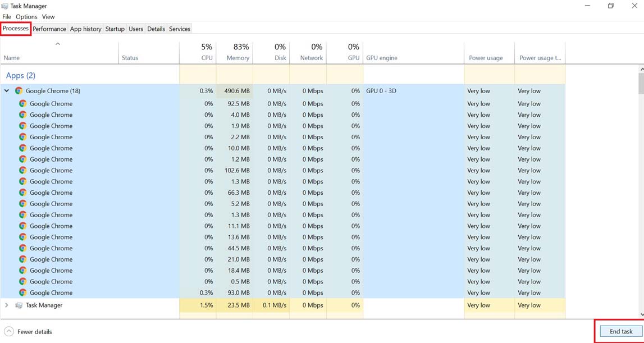The height and width of the screenshot is (343, 644).
Task: Select the Processes tab
Action: click(16, 28)
